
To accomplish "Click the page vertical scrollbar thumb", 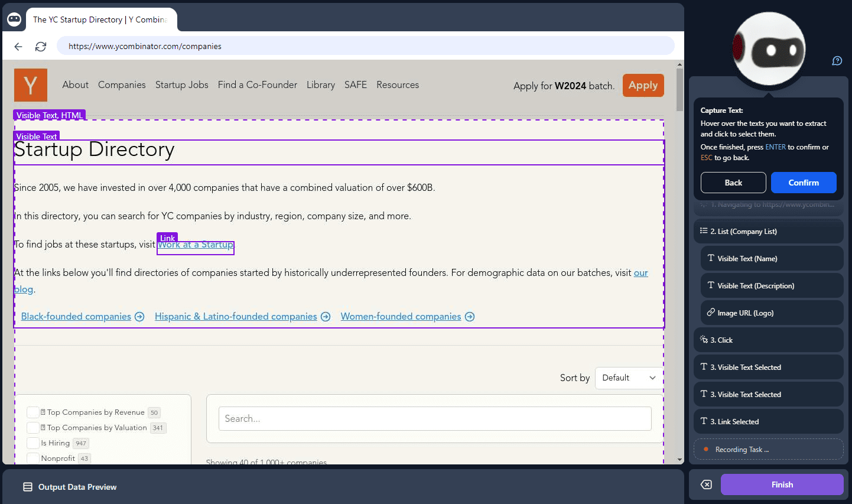I will (x=679, y=90).
